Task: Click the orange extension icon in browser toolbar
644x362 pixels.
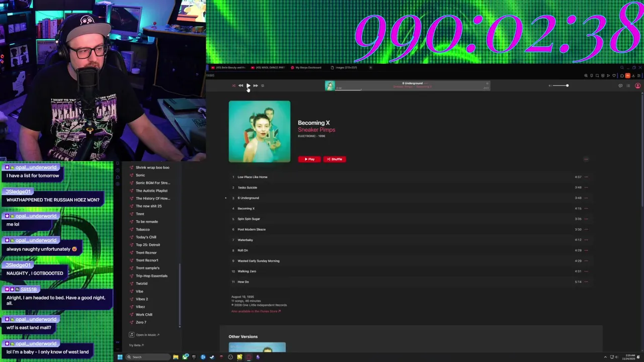Action: (627, 75)
